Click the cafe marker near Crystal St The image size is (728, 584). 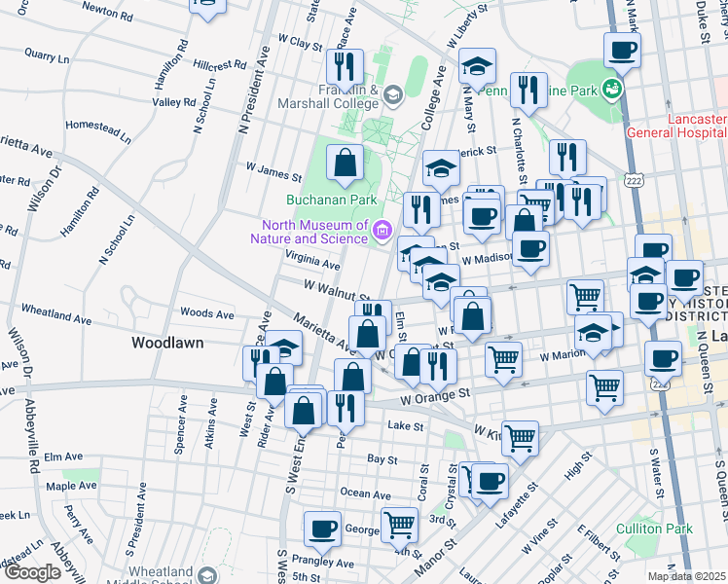(490, 483)
